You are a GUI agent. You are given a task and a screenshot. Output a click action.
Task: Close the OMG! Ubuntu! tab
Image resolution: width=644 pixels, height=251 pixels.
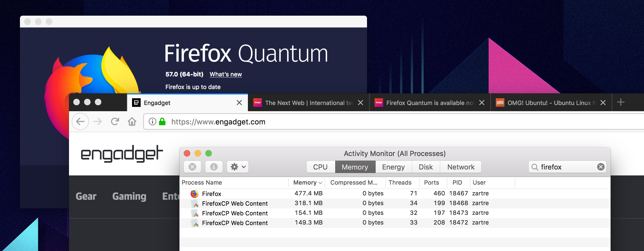603,103
